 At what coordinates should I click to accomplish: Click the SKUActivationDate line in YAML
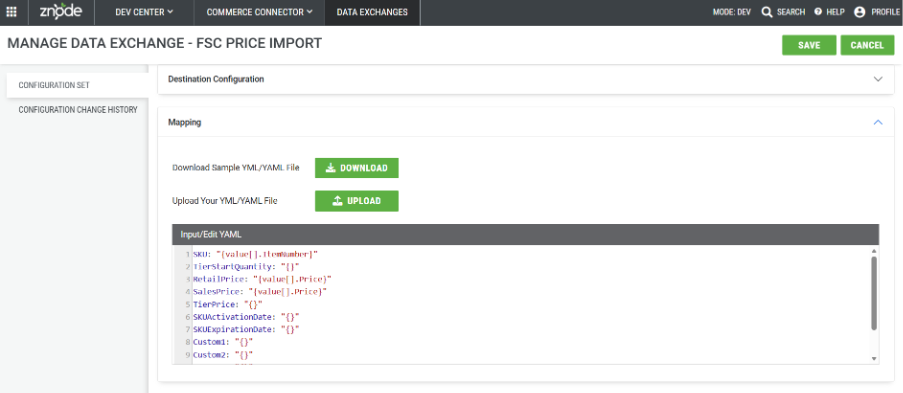[246, 317]
